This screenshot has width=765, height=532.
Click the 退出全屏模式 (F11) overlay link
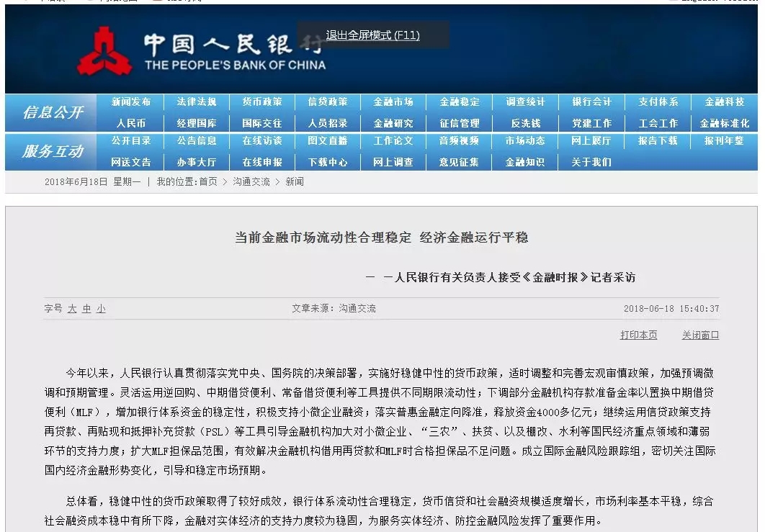[x=372, y=35]
